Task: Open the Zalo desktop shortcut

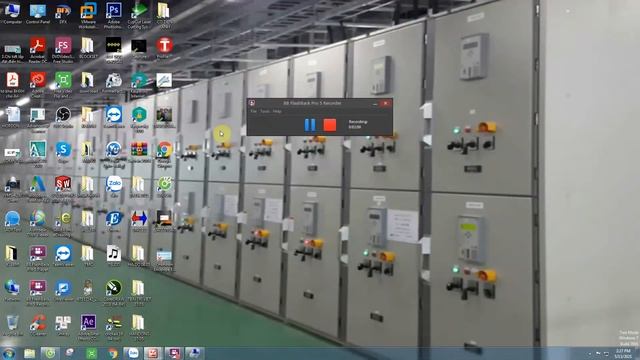Action: (113, 186)
